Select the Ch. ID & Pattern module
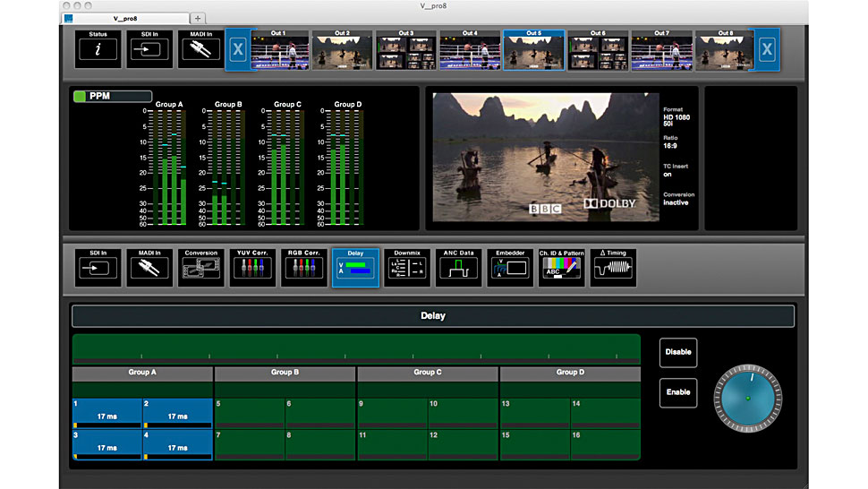The width and height of the screenshot is (868, 489). pos(561,268)
